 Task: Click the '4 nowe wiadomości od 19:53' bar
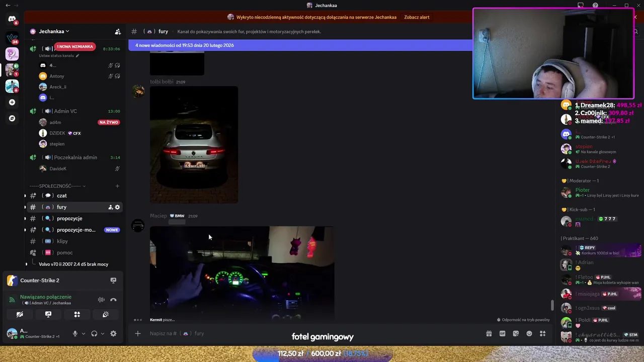(300, 45)
